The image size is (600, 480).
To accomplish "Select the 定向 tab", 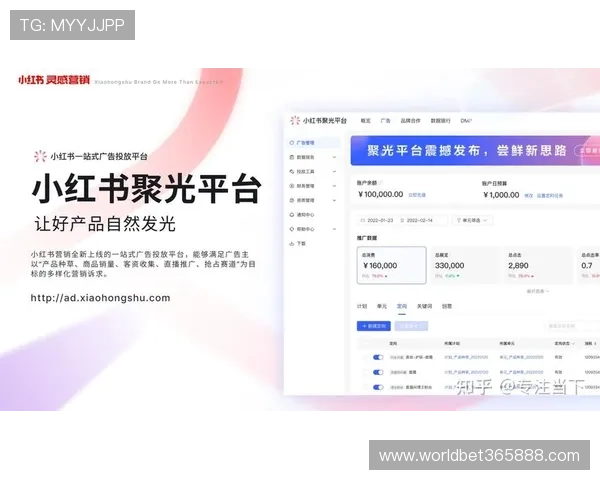I will click(x=402, y=306).
